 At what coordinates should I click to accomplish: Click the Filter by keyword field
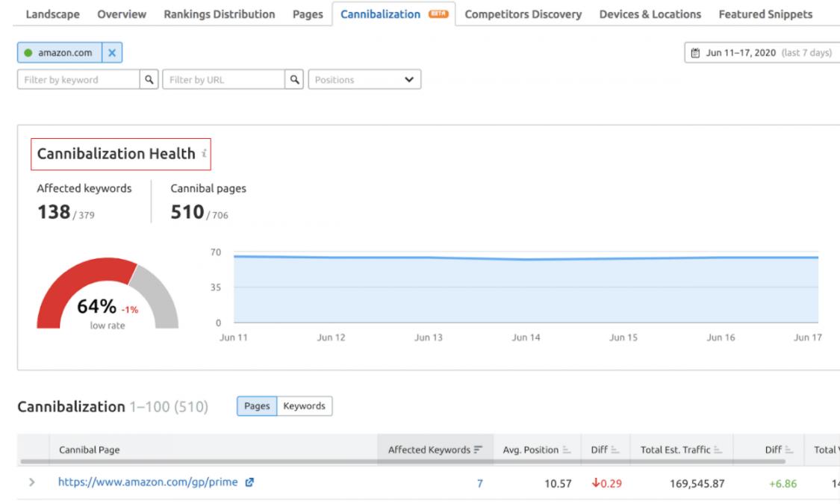(x=78, y=79)
